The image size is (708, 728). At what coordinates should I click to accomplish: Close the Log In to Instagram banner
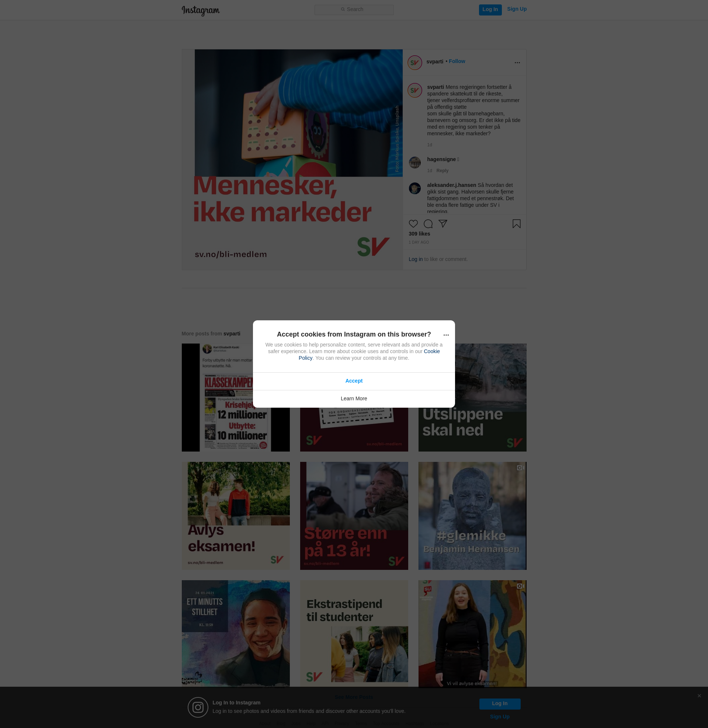pos(699,696)
